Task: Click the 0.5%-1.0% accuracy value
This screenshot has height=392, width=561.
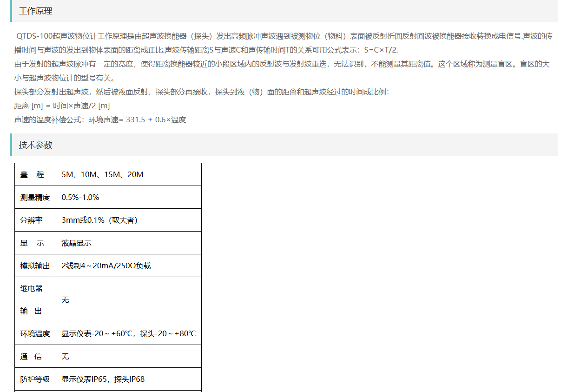Action: click(x=80, y=198)
